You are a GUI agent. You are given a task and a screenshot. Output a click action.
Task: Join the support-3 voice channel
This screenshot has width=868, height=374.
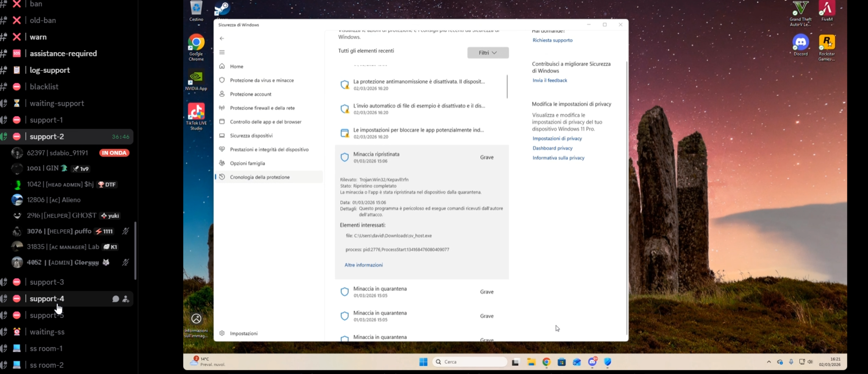66,282
